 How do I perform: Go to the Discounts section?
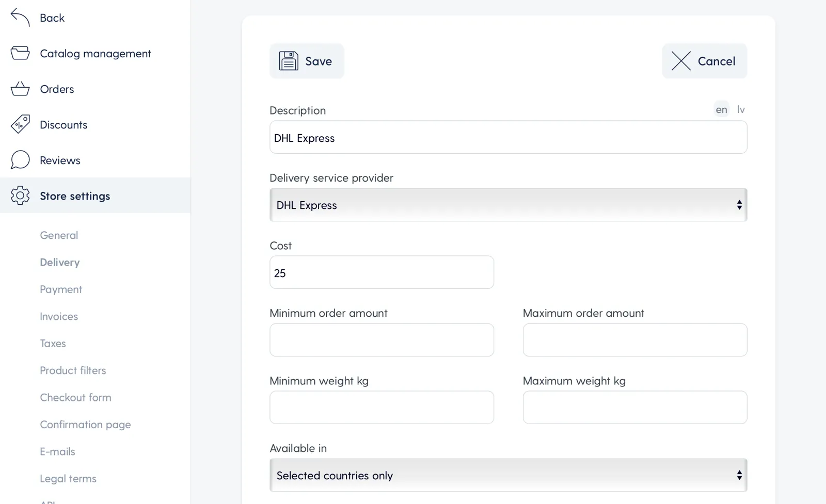pyautogui.click(x=63, y=124)
